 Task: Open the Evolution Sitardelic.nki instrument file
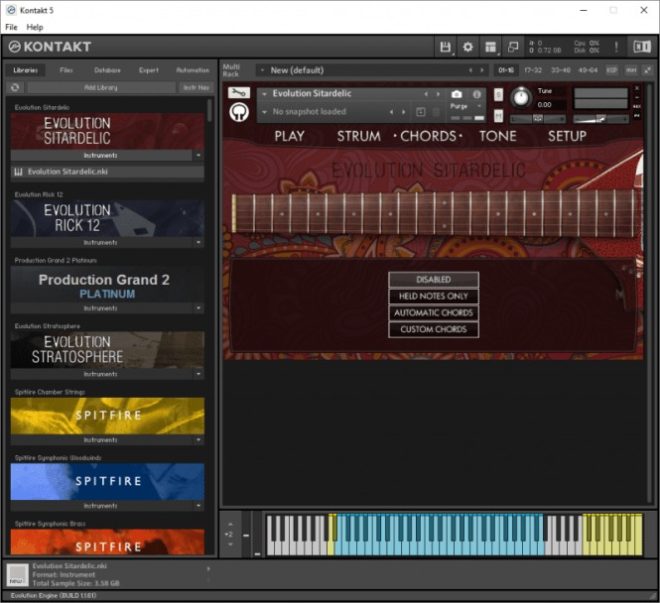pyautogui.click(x=107, y=172)
